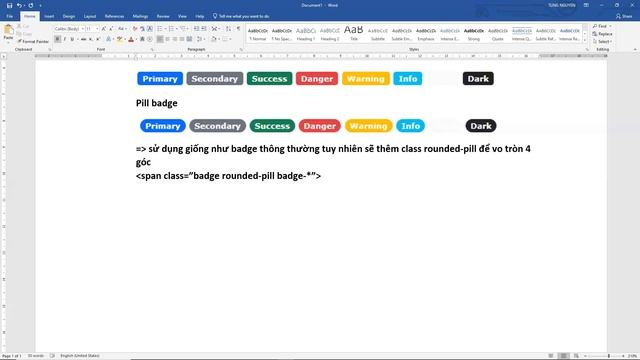Apply red font color
640x360 pixels.
click(131, 39)
